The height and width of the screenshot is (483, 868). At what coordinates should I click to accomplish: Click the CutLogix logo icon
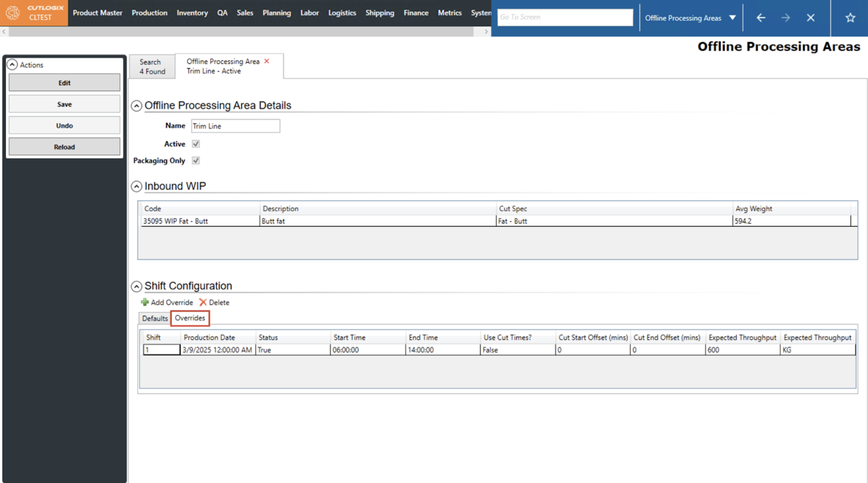pos(13,13)
